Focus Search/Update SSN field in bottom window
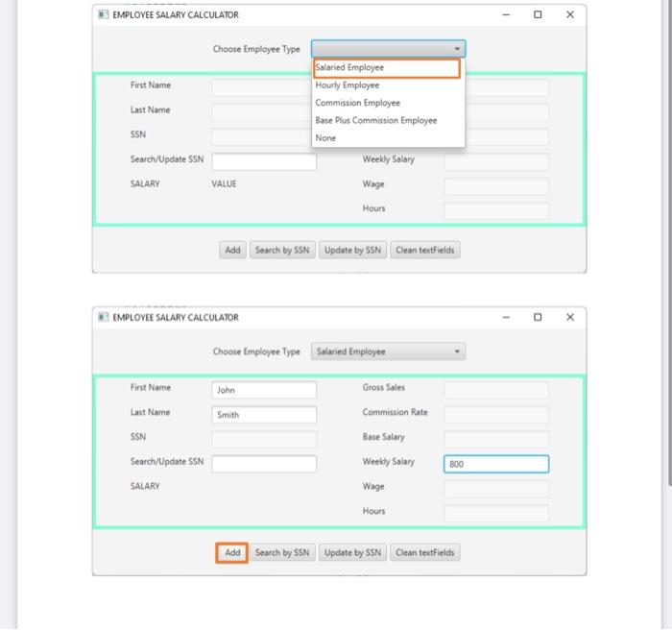Viewport: 672px width, 630px height. coord(264,464)
